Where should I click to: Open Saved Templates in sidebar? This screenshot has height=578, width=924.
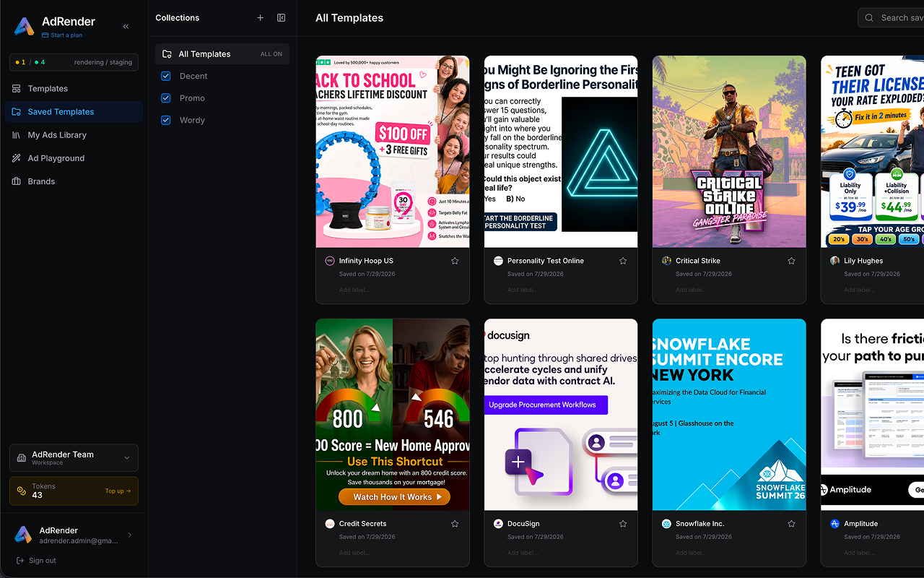[x=74, y=112]
